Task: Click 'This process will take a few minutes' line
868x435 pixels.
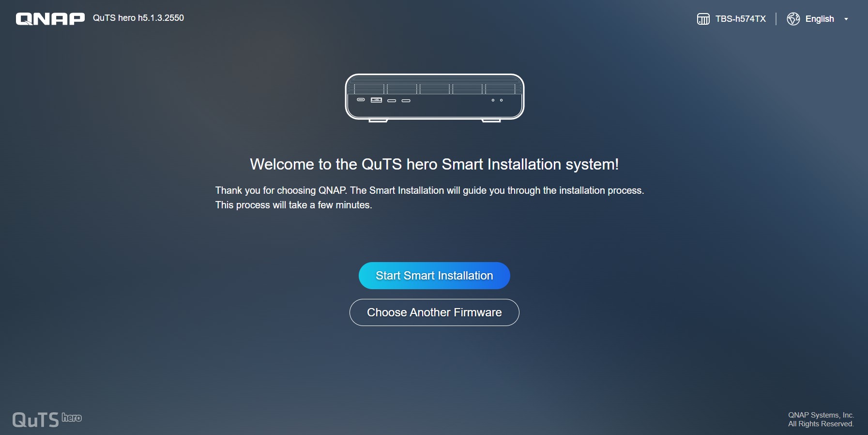Action: click(x=294, y=205)
